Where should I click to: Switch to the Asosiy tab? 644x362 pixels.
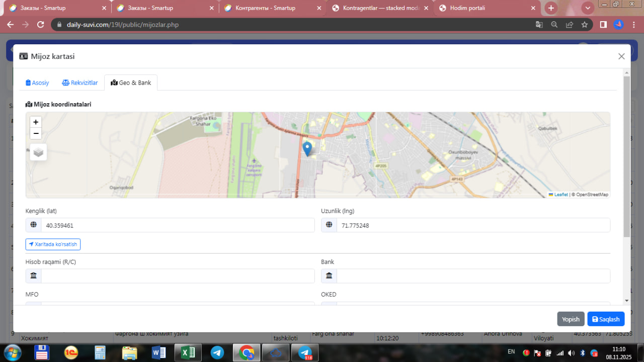tap(37, 83)
